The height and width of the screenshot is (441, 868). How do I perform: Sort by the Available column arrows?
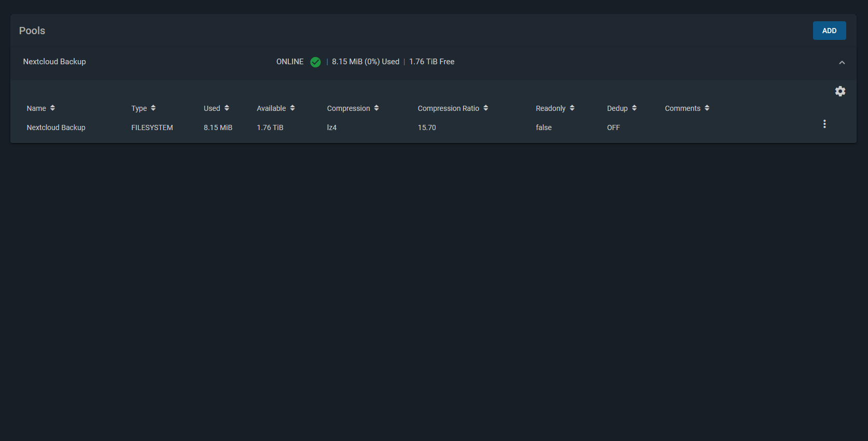(x=292, y=108)
